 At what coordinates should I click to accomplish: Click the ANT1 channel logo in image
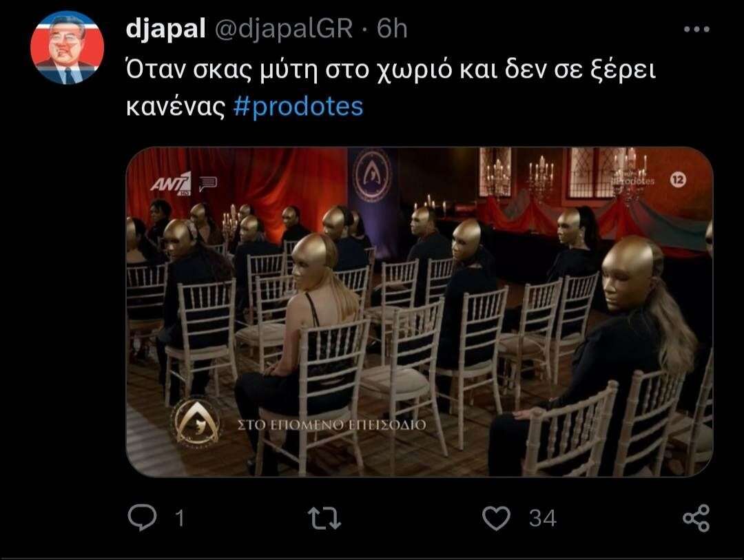[172, 184]
